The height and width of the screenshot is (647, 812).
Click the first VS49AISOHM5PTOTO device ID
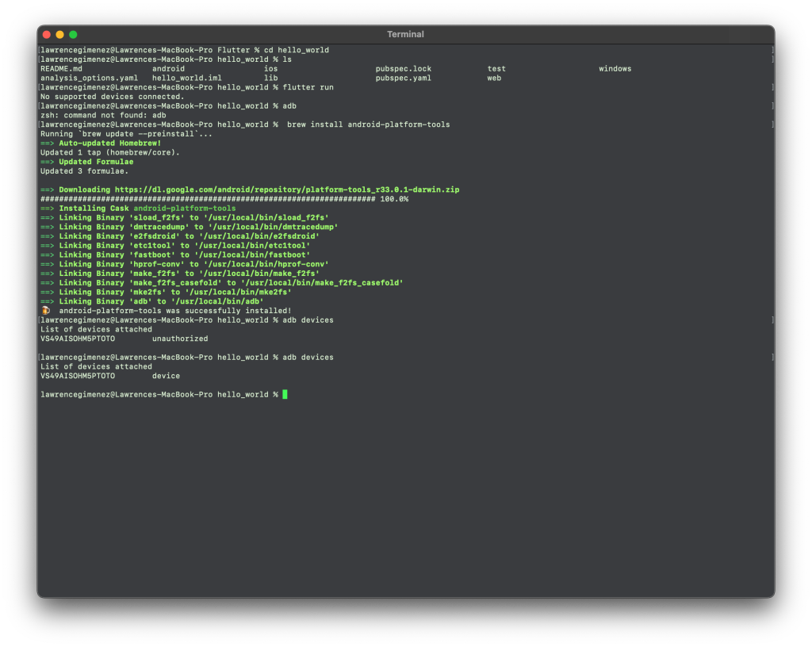(78, 339)
